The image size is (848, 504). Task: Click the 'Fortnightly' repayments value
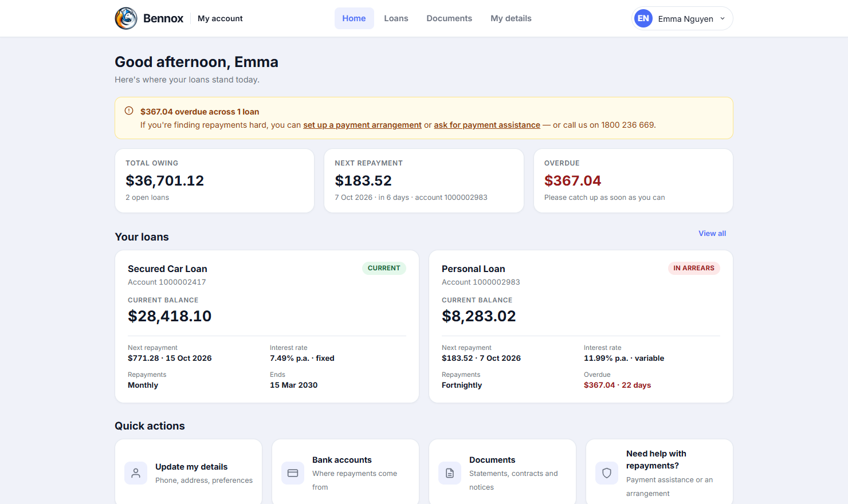462,385
